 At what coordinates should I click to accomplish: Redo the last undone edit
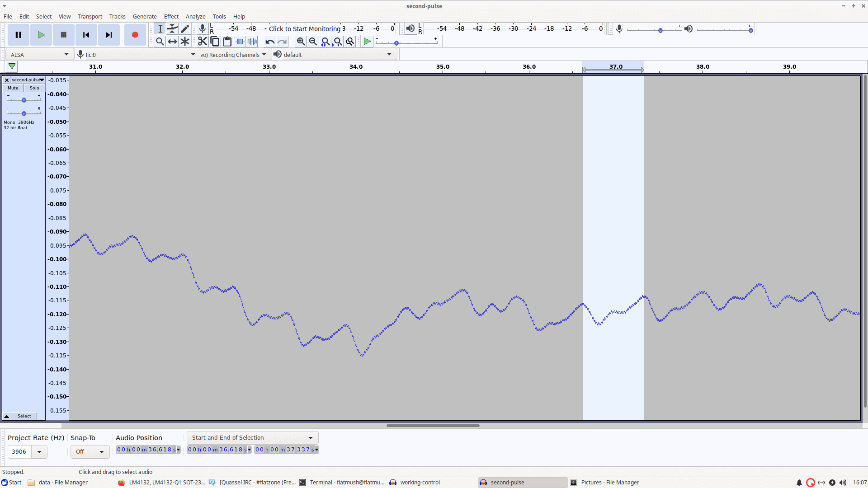[x=282, y=42]
